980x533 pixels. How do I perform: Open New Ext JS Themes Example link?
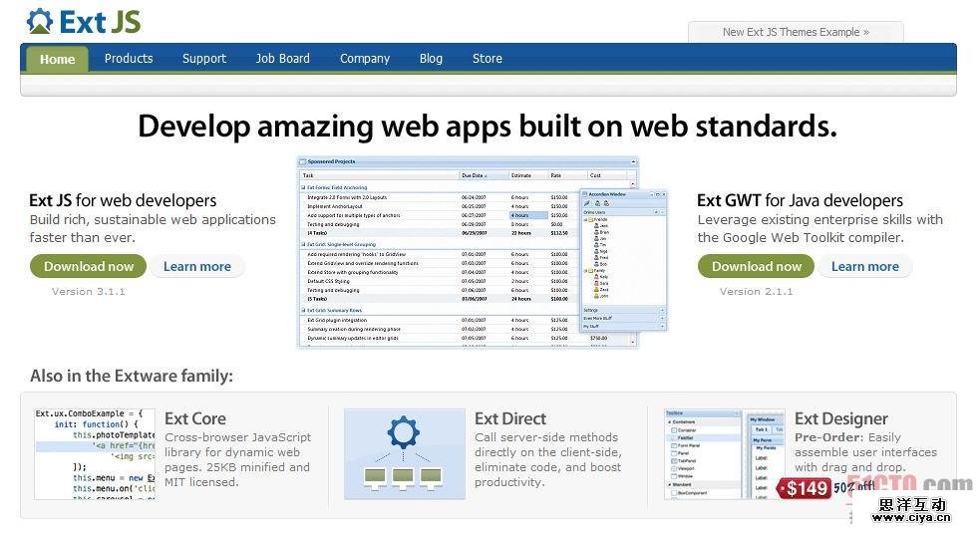pyautogui.click(x=796, y=32)
